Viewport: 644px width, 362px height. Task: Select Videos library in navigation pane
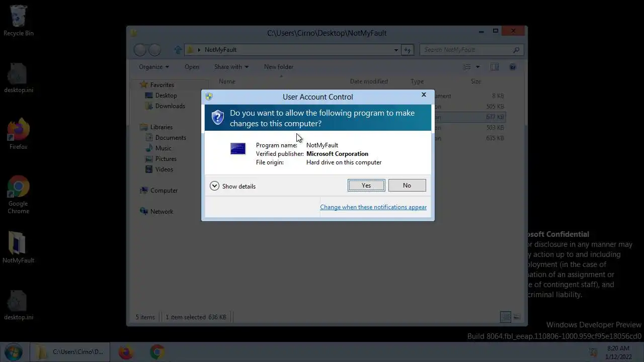159,169
